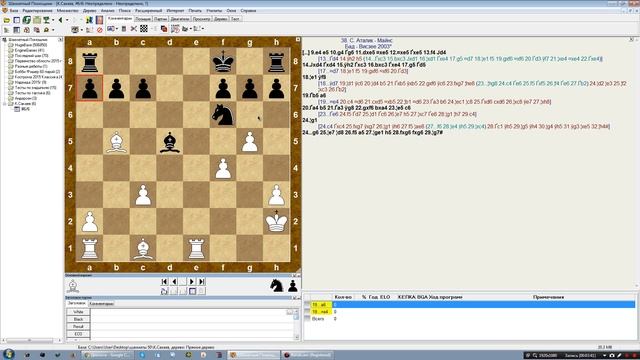Select the 19...a6 row in the tree table
This screenshot has width=640, height=360.
469,304
